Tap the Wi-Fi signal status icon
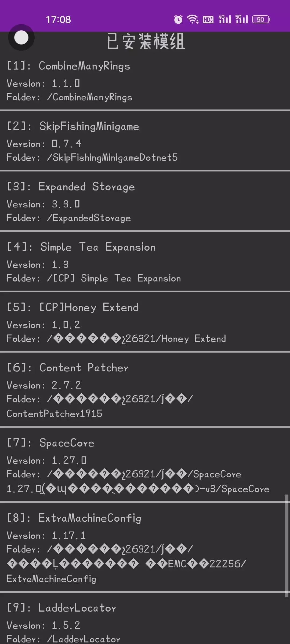Viewport: 290px width, 644px height. click(193, 19)
